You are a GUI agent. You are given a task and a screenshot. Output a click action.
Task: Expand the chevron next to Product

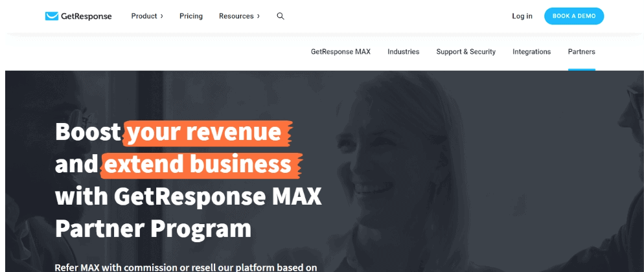161,16
